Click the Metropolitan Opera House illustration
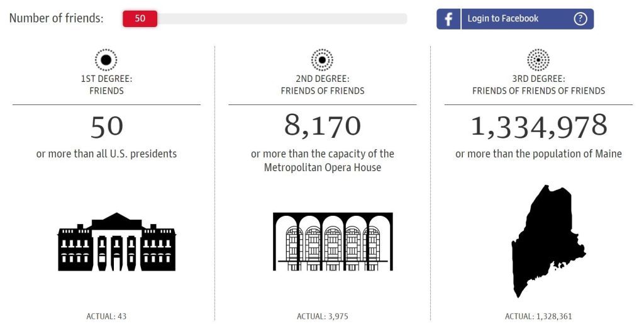This screenshot has width=644, height=336. 333,242
